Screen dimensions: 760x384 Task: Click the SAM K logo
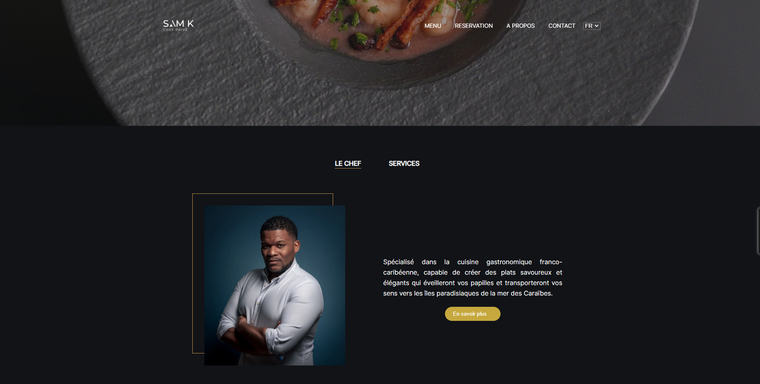click(178, 25)
